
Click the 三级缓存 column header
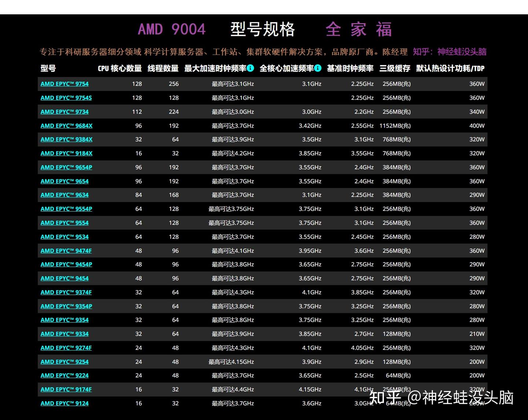[x=395, y=69]
